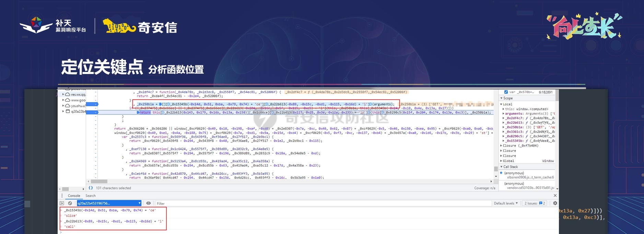Expand the Closure (_0xf7b404) scope

[501, 146]
